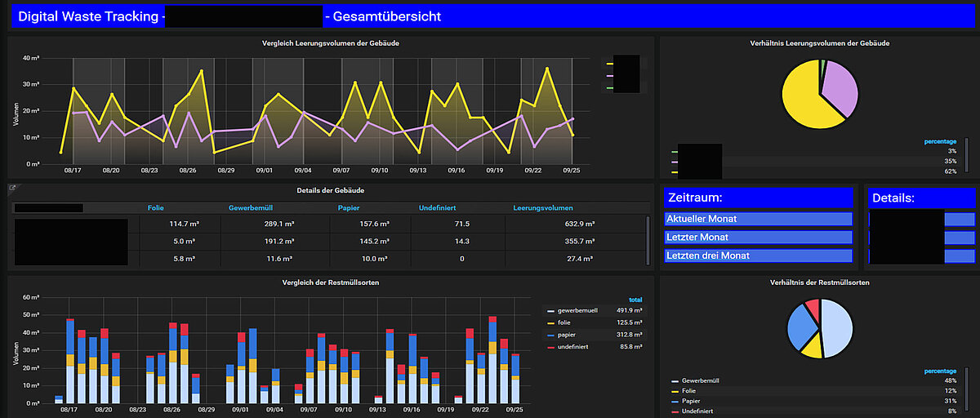The image size is (980, 418).
Task: Choose the Letzten drei Monat period
Action: tap(759, 256)
